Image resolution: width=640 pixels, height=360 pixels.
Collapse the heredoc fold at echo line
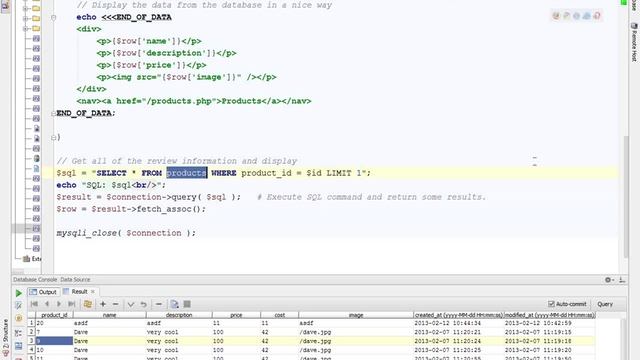[x=53, y=18]
